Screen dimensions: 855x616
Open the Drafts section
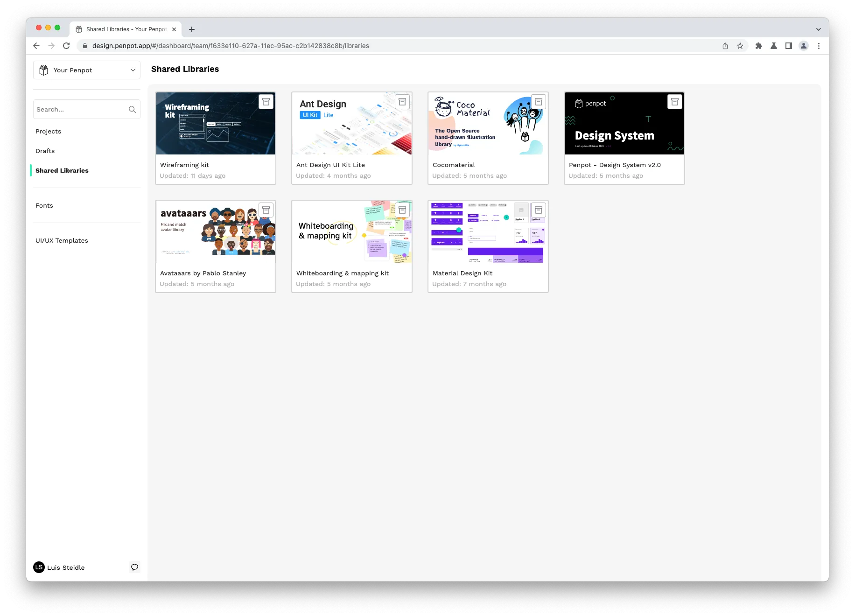[45, 151]
